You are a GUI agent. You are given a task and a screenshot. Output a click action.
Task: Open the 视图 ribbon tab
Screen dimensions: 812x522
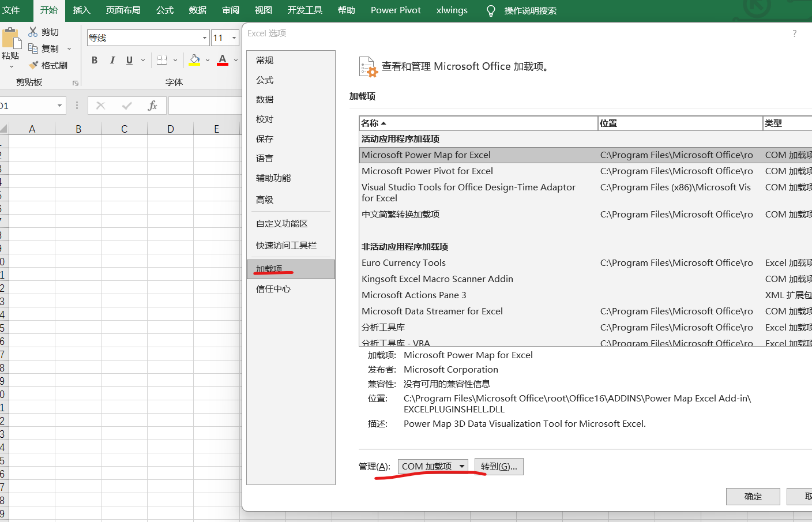(x=264, y=10)
